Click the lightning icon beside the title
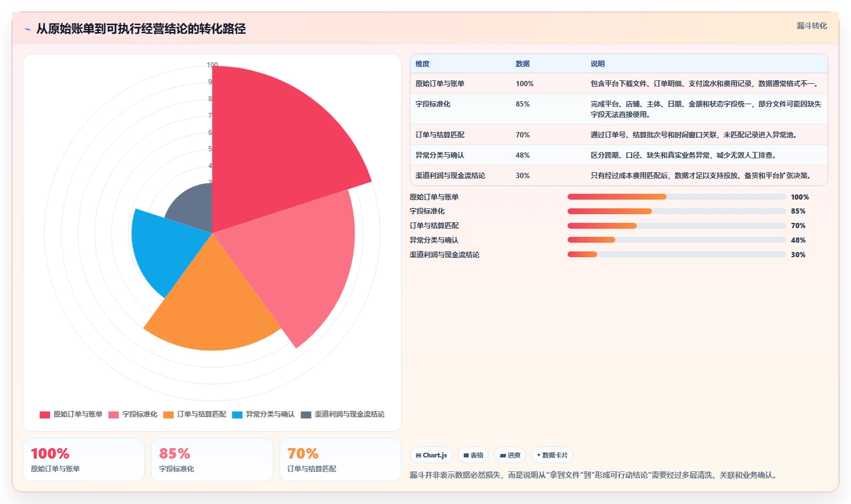Screen dimensions: 851x504 pos(27,29)
